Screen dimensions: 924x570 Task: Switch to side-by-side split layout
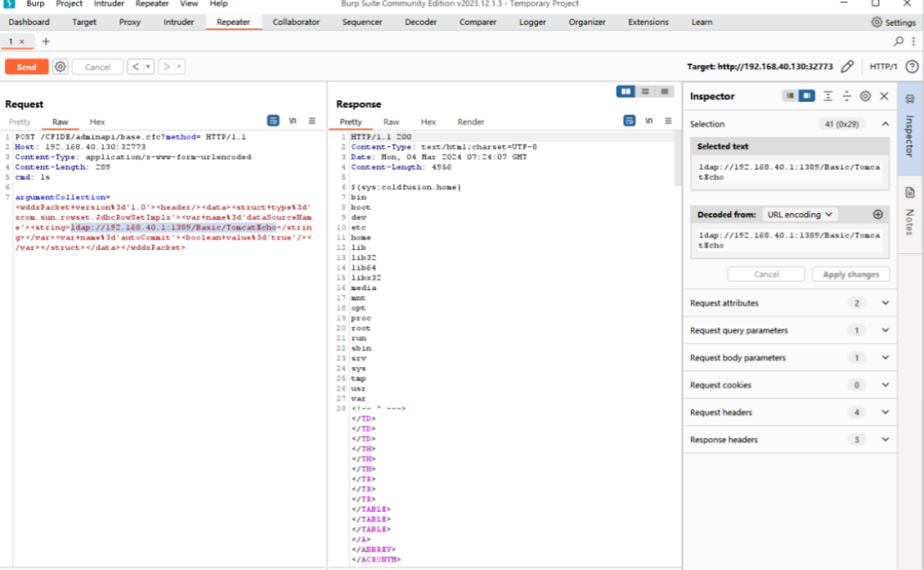tap(626, 91)
